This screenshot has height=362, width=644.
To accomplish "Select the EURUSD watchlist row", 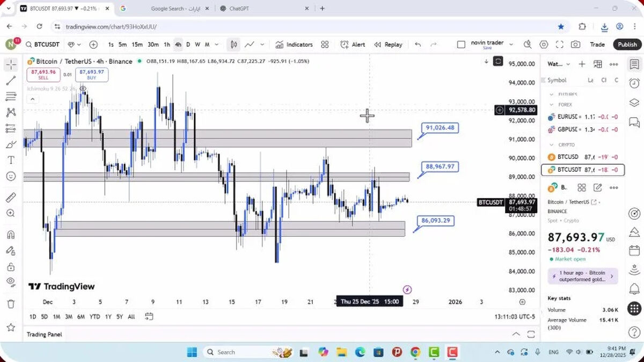I will pos(583,117).
